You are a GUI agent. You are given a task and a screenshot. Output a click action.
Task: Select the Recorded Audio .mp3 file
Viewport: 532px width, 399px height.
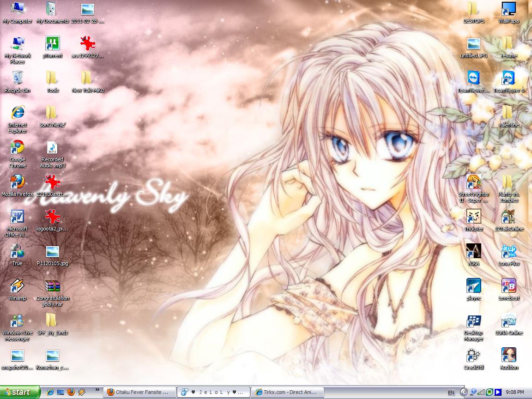pos(52,154)
